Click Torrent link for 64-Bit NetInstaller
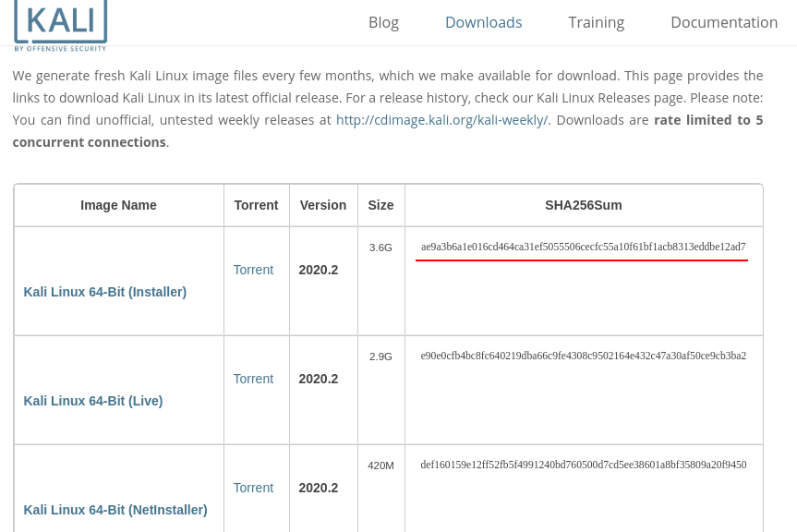797x532 pixels. coord(253,488)
